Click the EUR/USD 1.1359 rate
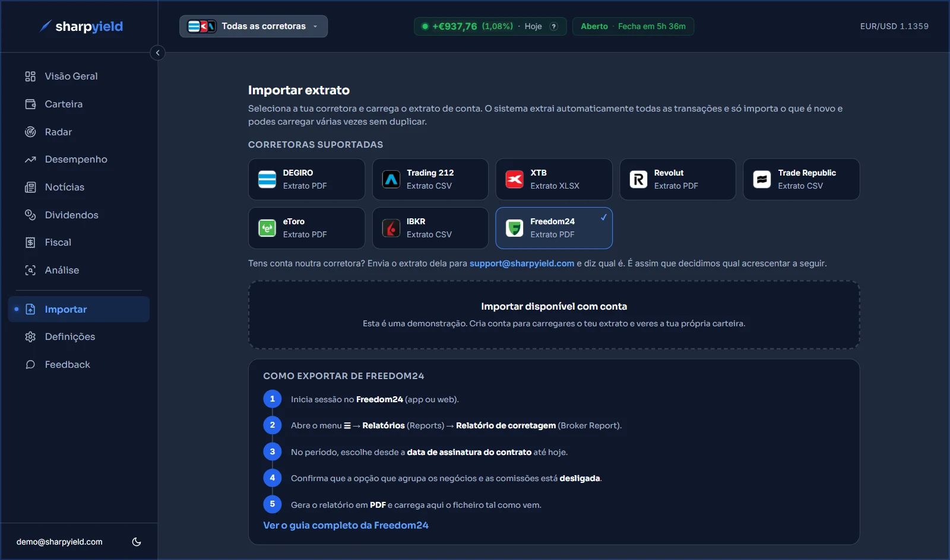This screenshot has height=560, width=950. [x=894, y=26]
